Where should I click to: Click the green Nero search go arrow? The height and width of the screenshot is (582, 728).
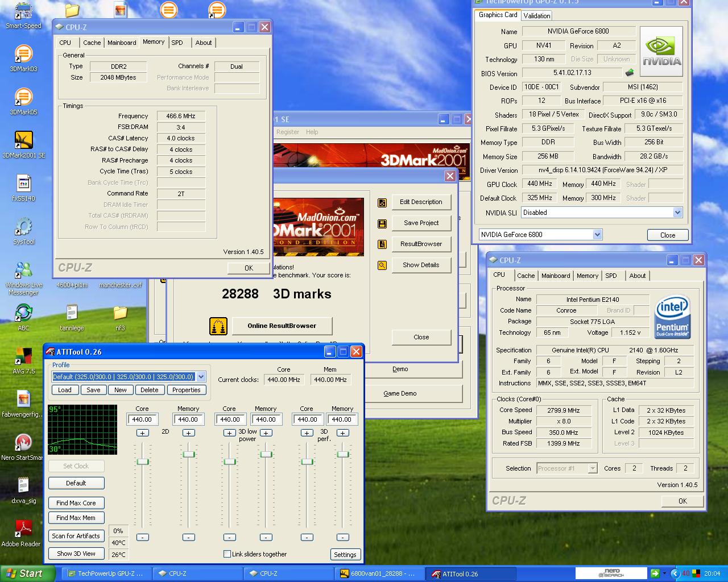[655, 573]
